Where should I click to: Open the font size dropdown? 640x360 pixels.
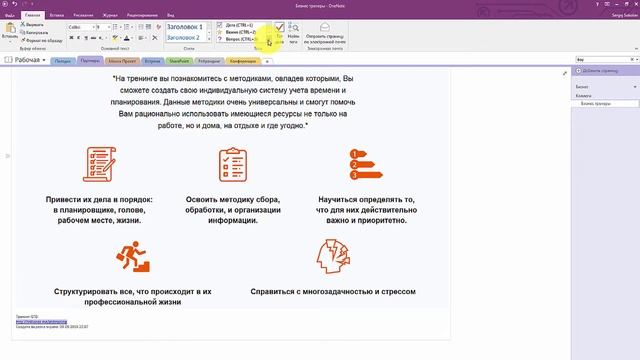[109, 27]
